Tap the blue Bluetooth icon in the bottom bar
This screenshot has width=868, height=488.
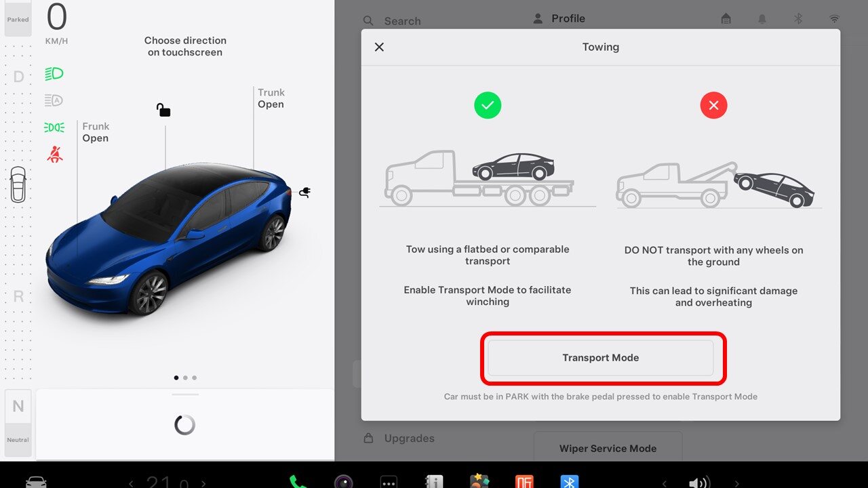click(569, 482)
